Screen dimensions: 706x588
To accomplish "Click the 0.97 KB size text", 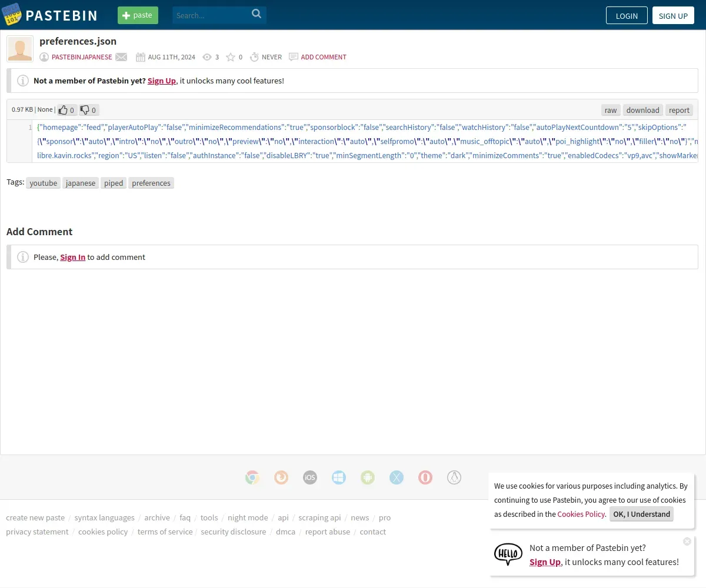I will pos(22,109).
